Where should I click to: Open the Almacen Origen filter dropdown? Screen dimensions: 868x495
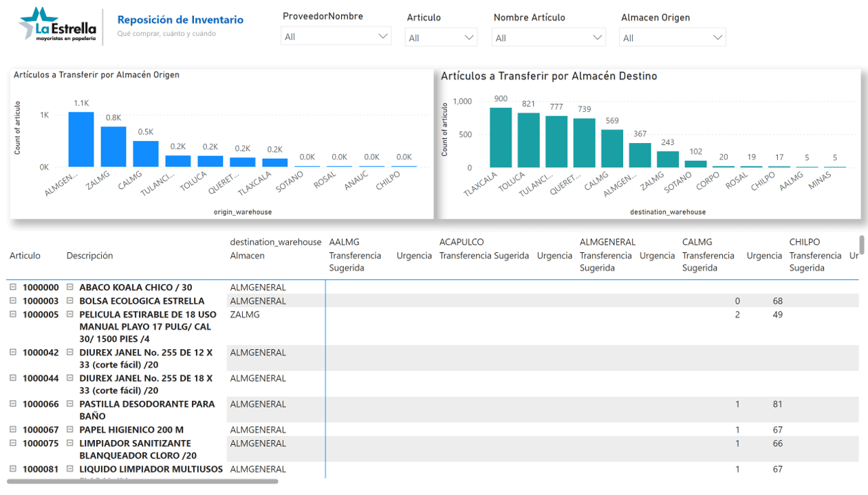[673, 37]
